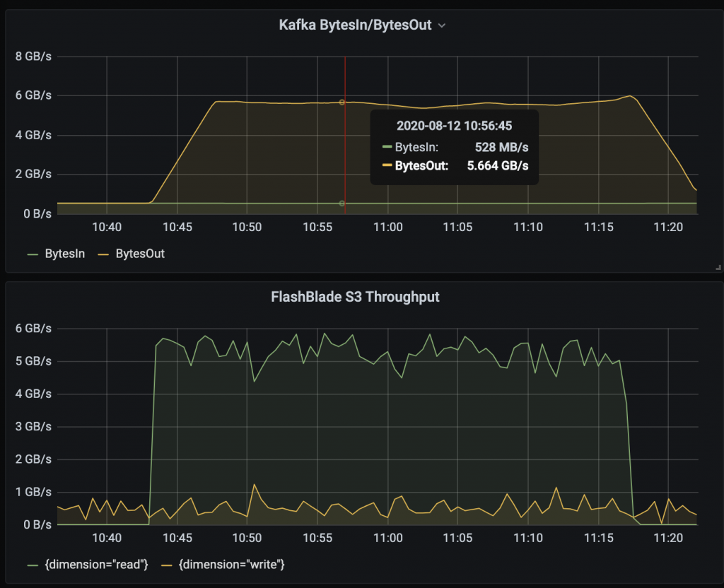Toggle the {dimension="write"} legend series
Image resolution: width=724 pixels, height=588 pixels.
click(232, 565)
